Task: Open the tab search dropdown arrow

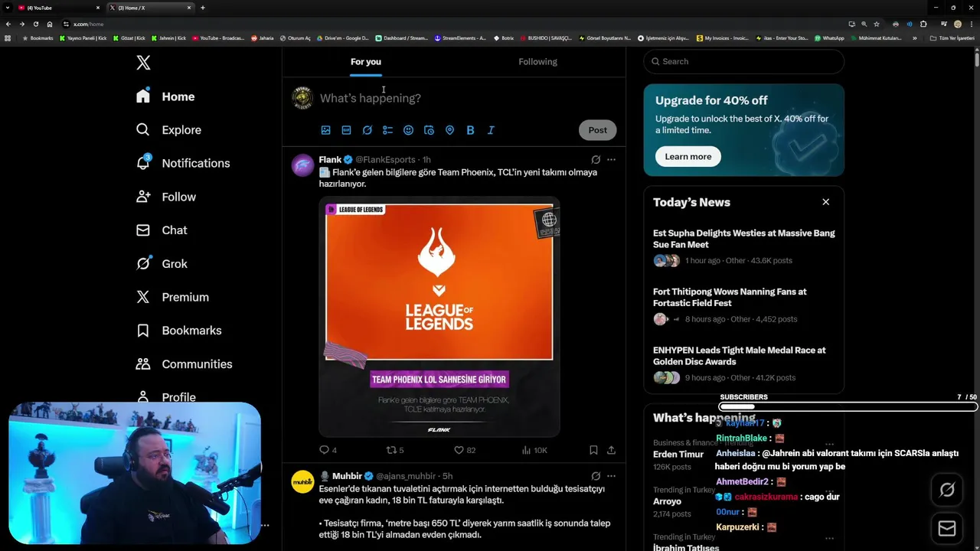Action: click(7, 8)
